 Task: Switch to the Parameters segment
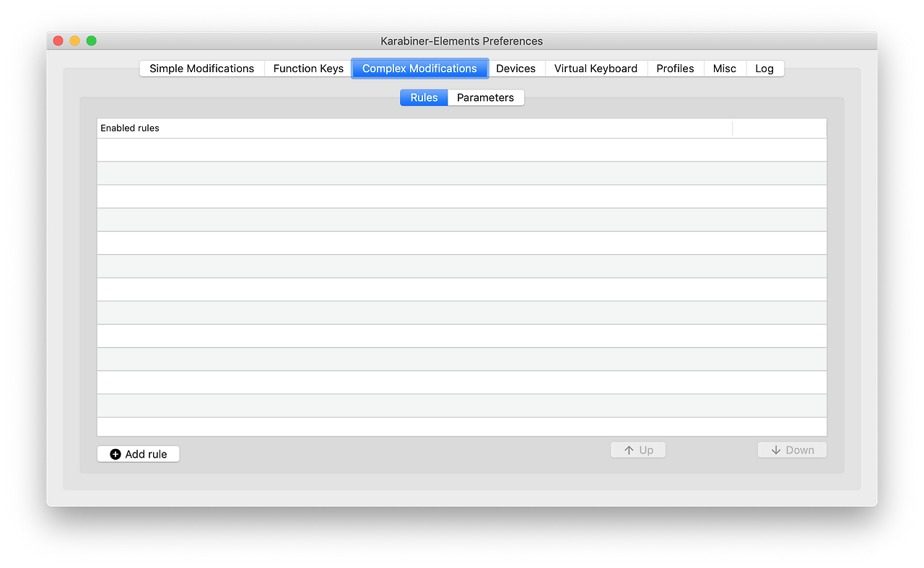click(486, 97)
